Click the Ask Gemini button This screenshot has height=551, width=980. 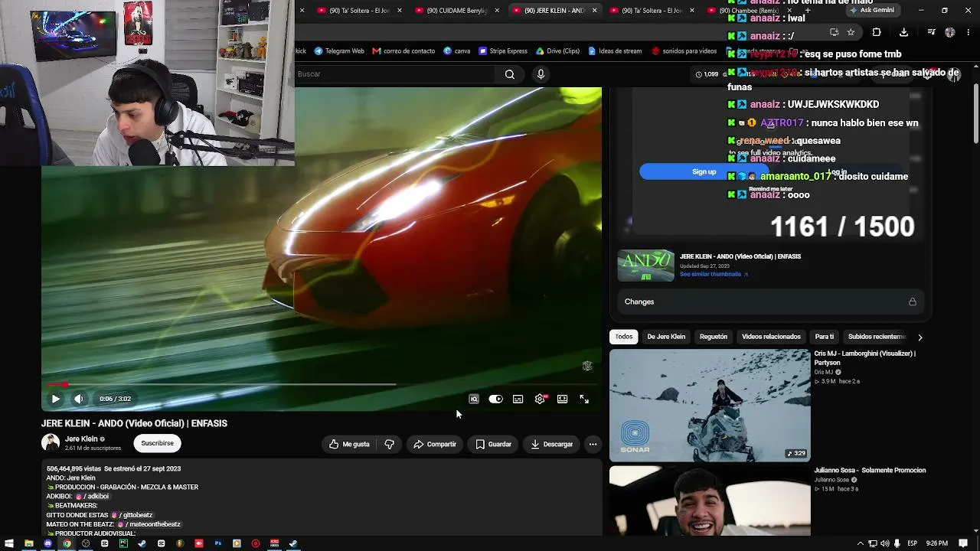(872, 11)
